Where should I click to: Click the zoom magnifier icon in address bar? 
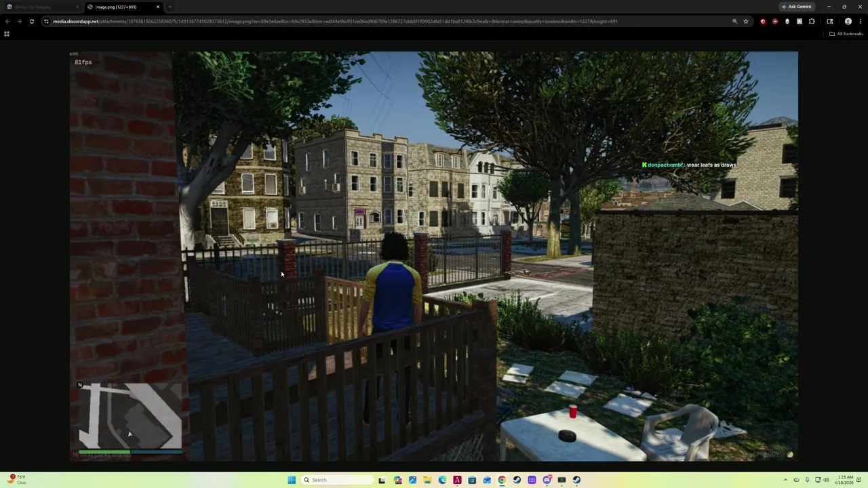pyautogui.click(x=734, y=21)
